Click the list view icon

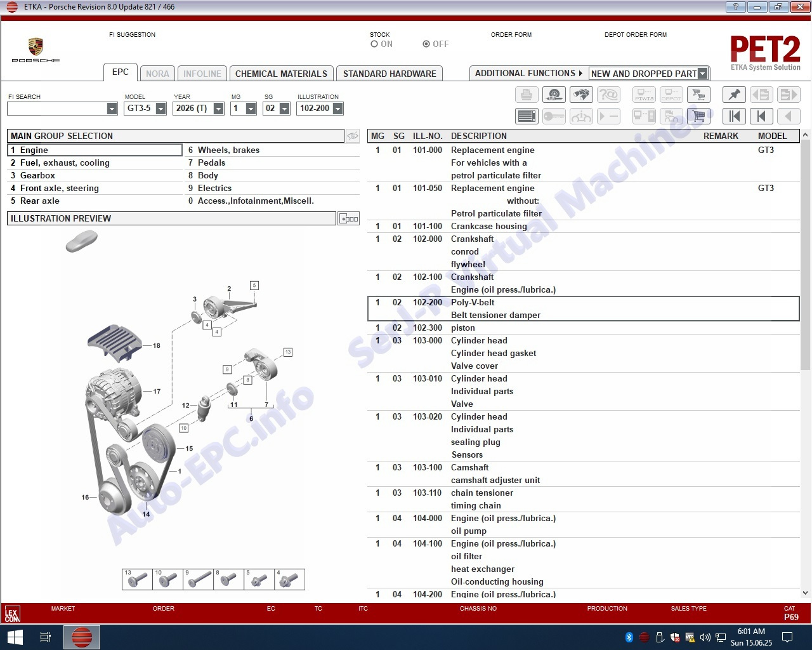[527, 116]
